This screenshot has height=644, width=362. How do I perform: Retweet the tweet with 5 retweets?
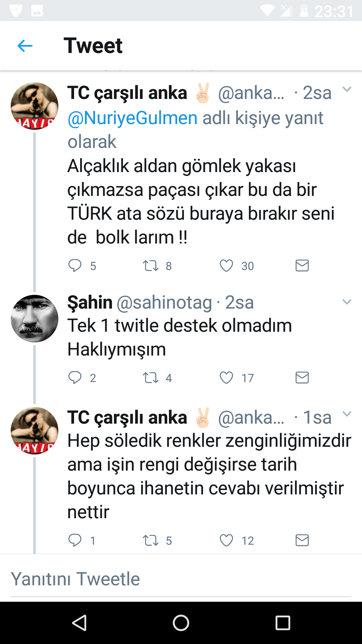click(x=150, y=540)
